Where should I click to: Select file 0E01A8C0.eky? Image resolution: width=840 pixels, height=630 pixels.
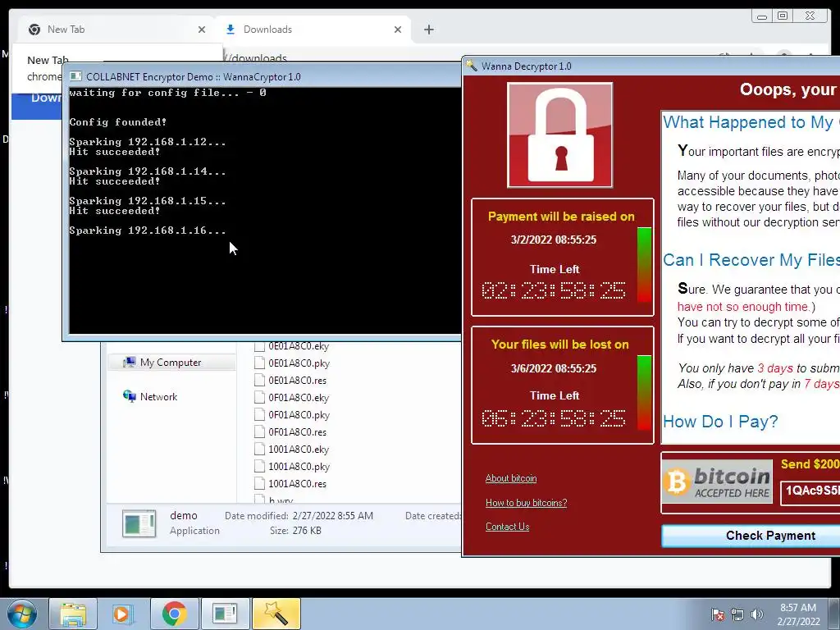[299, 346]
